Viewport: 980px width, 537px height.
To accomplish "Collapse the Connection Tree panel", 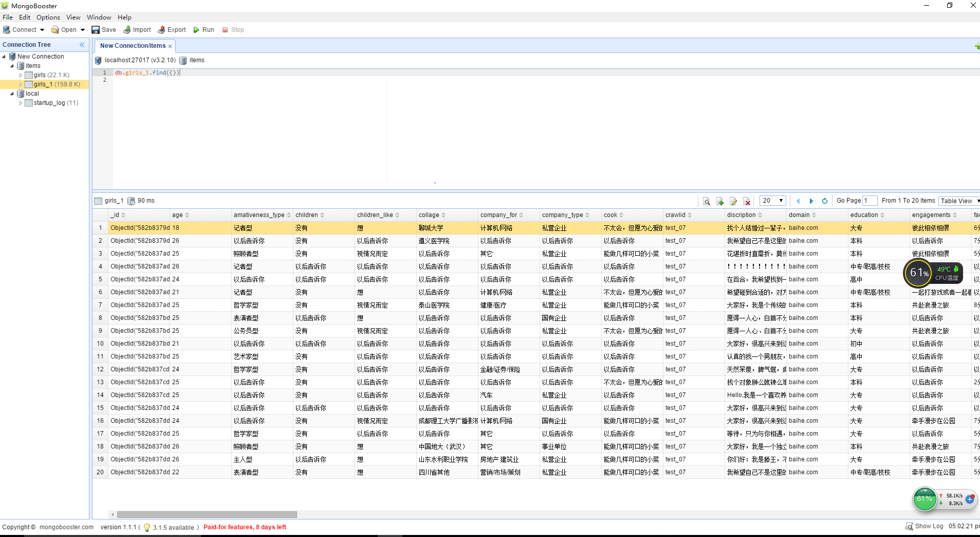I will (82, 45).
